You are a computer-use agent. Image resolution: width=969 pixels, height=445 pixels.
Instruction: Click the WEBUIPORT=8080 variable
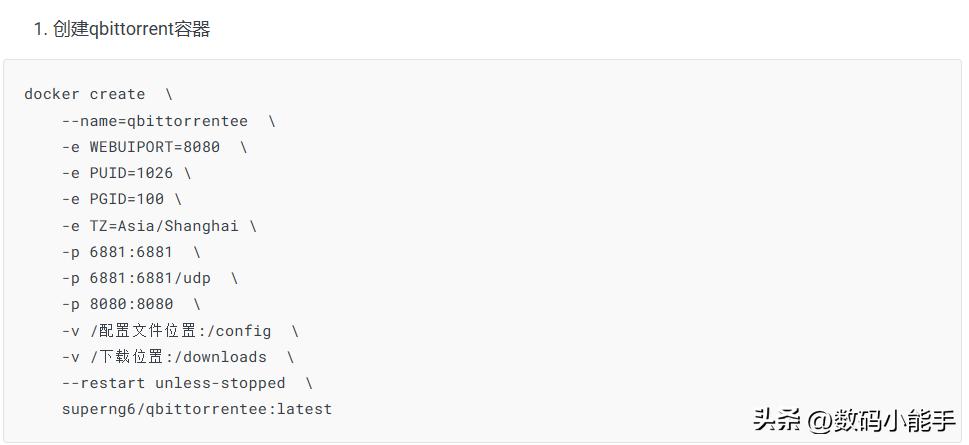click(154, 147)
